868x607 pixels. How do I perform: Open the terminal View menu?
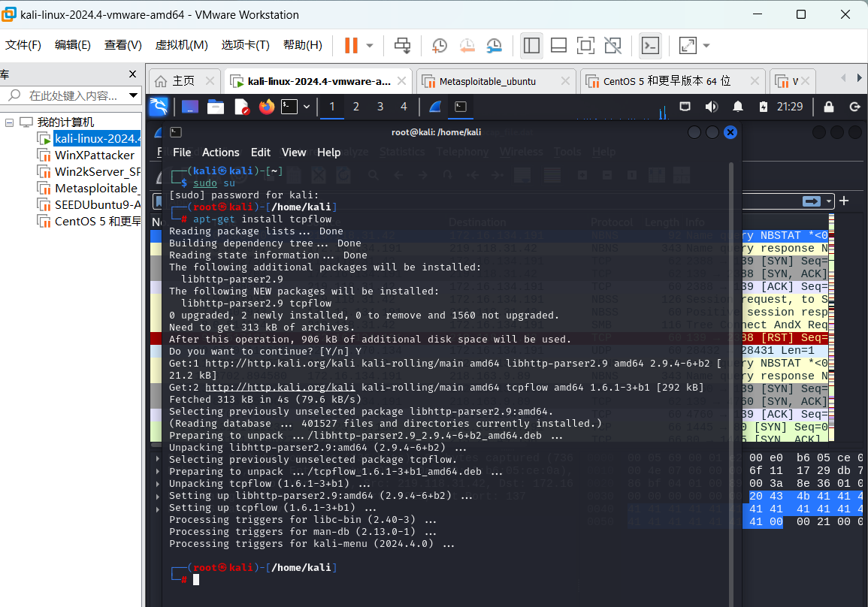[x=293, y=153]
